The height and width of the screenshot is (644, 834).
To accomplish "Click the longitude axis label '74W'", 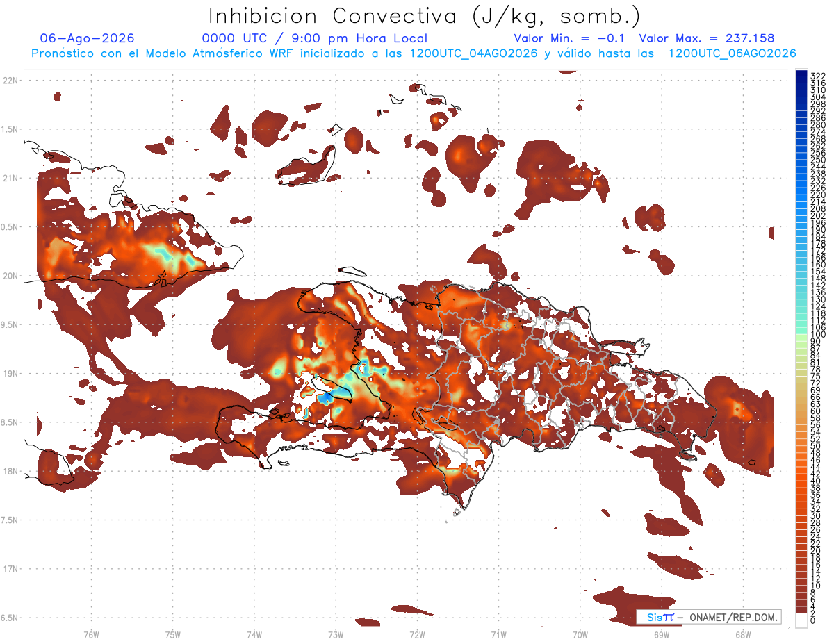I will click(x=254, y=634).
